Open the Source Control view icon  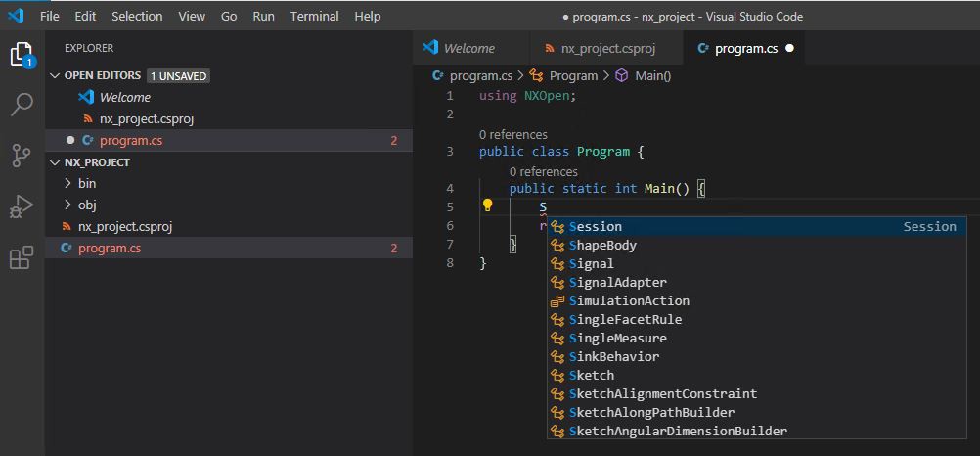[22, 156]
